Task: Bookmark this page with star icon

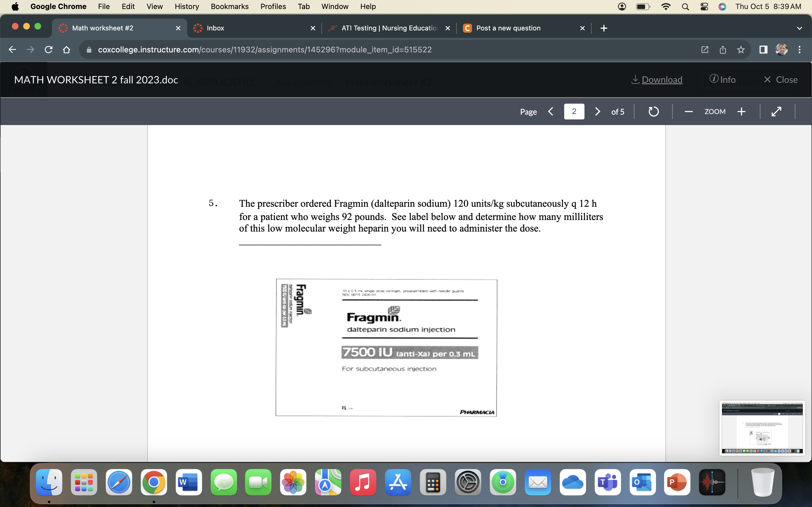Action: pos(741,50)
